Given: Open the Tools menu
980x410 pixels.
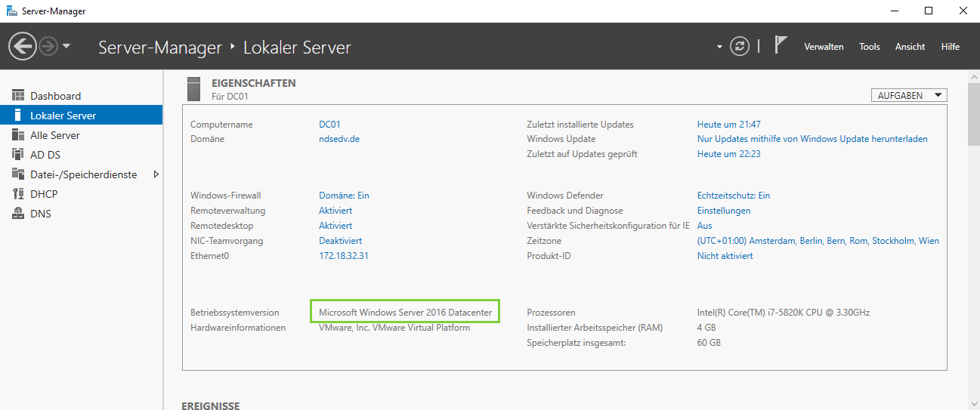Looking at the screenshot, I should tap(870, 47).
